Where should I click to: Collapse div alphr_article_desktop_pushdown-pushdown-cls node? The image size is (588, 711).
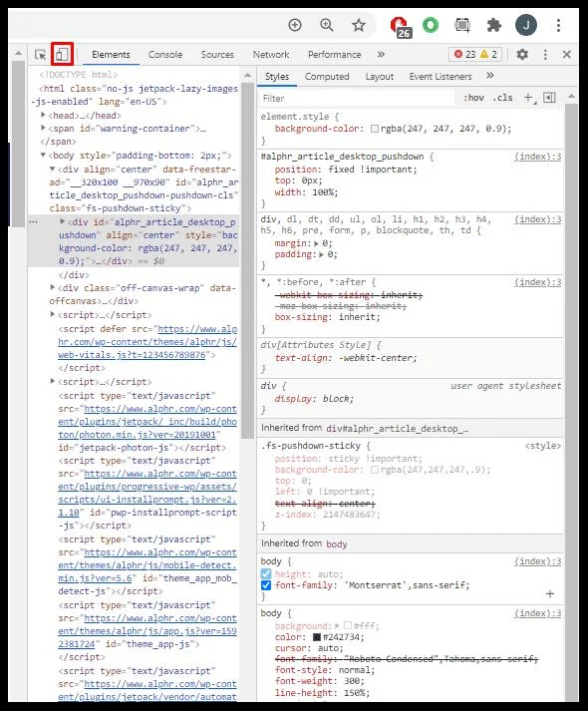[53, 169]
